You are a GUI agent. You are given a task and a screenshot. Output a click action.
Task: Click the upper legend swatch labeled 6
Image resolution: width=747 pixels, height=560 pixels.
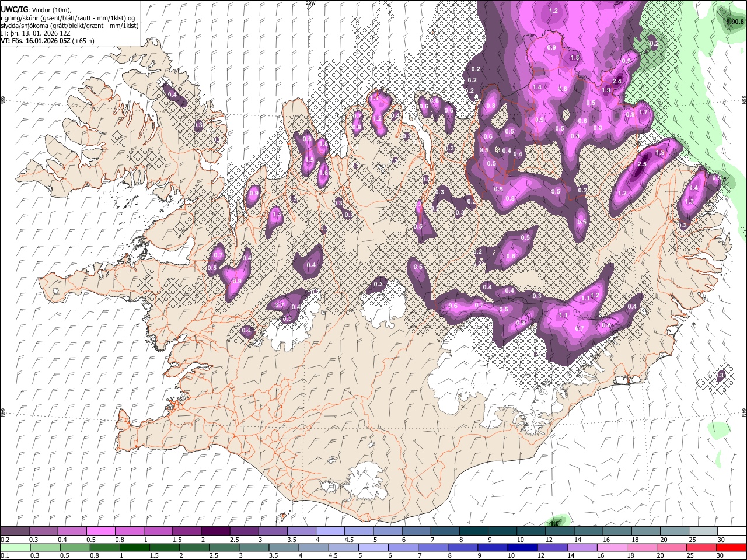pyautogui.click(x=416, y=531)
